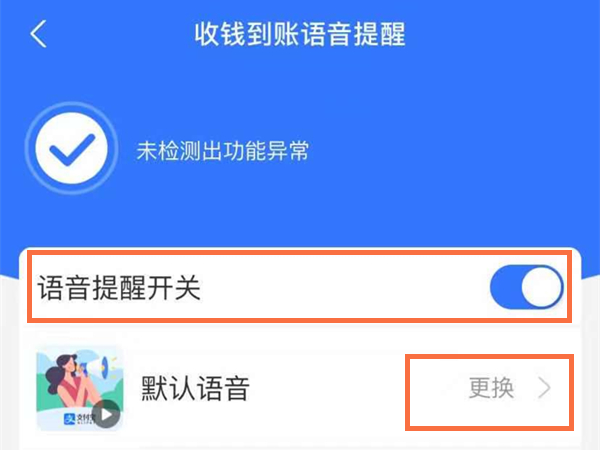Tap the white knob of the voice toggle
Viewport: 600px width, 450px height.
tap(542, 287)
